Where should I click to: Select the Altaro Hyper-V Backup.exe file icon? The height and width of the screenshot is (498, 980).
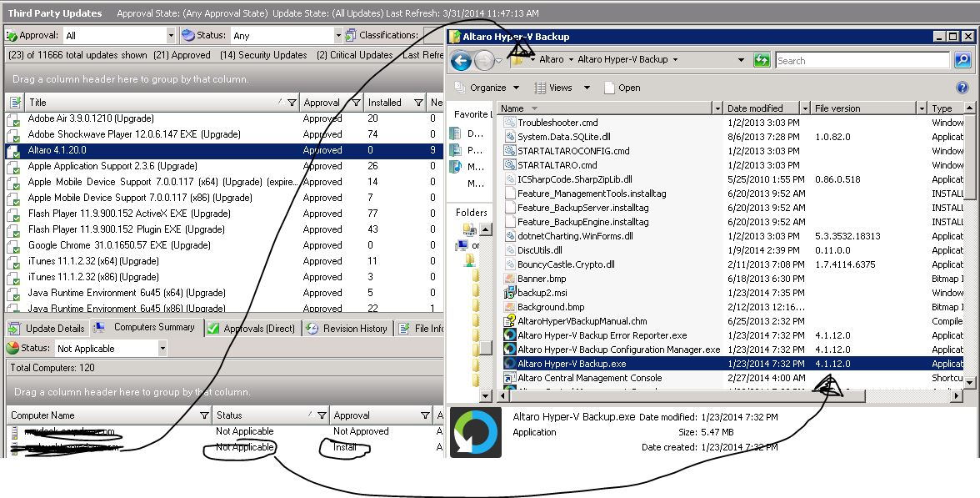click(509, 364)
